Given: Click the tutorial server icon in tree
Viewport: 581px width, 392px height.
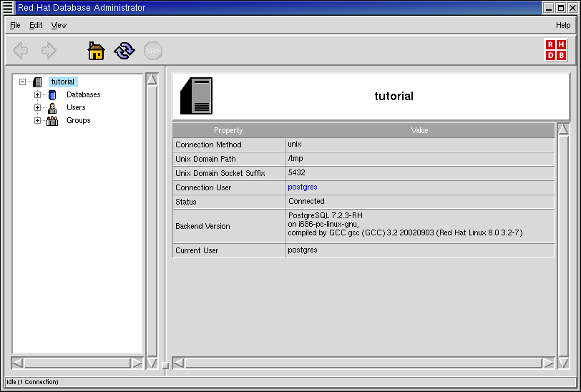Looking at the screenshot, I should pyautogui.click(x=37, y=82).
